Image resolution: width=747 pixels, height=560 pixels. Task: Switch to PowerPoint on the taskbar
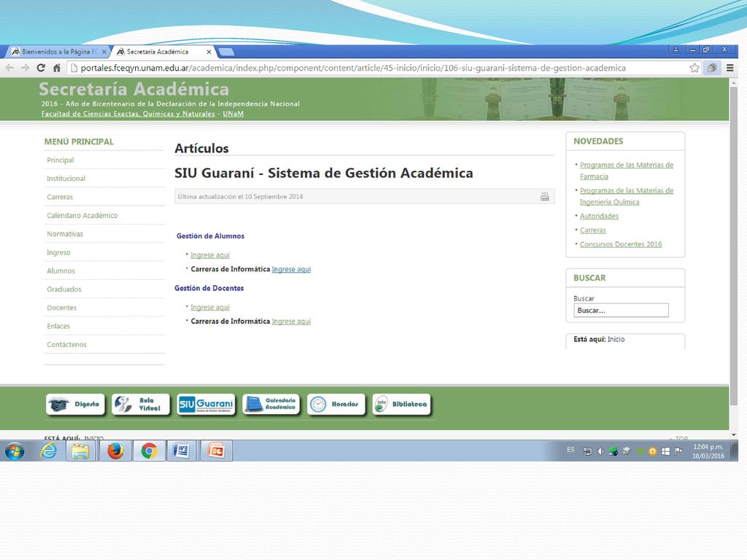(x=216, y=451)
